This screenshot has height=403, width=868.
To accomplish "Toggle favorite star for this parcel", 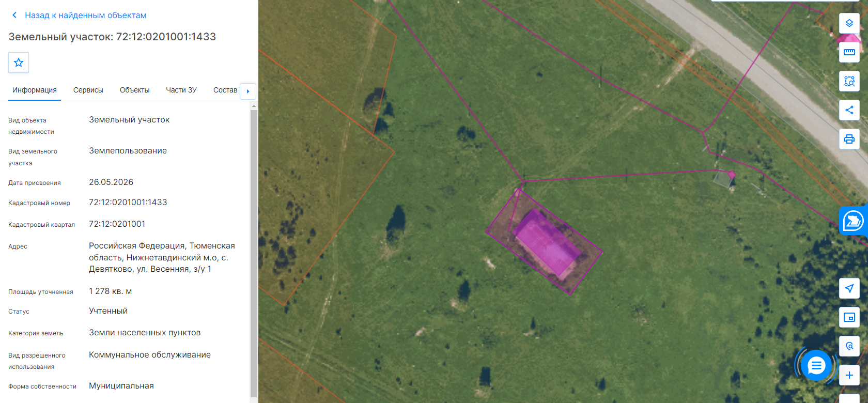I will click(19, 63).
